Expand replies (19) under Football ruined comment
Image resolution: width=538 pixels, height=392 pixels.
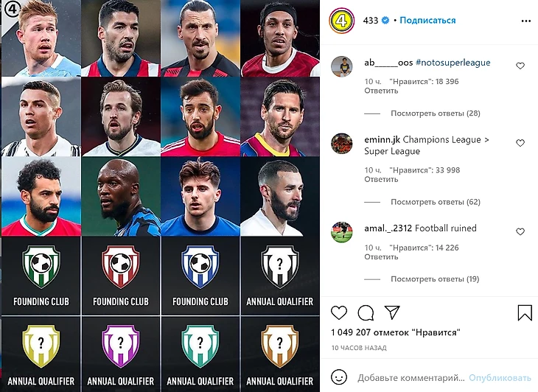435,279
